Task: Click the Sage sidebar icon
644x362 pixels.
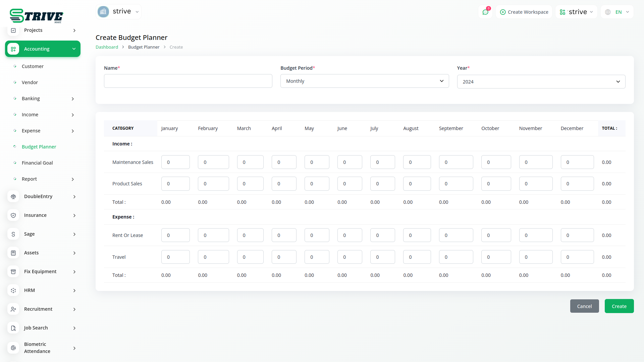Action: 13,234
